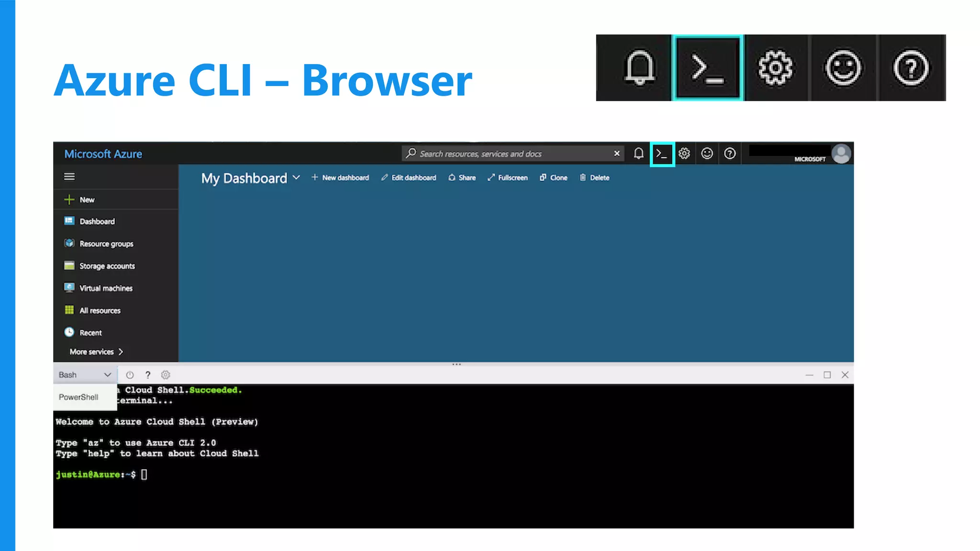980x551 pixels.
Task: Close the Cloud Shell pane
Action: 845,375
